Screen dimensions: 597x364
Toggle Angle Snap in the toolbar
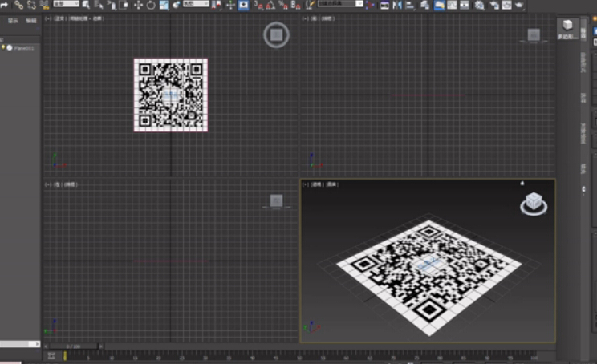270,5
